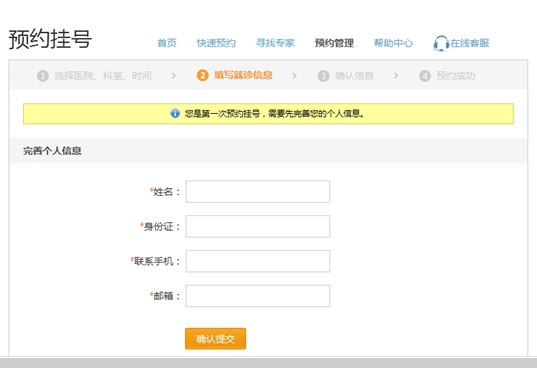Click step 4 circle icon before 预约成功
This screenshot has width=537, height=368.
pyautogui.click(x=425, y=76)
